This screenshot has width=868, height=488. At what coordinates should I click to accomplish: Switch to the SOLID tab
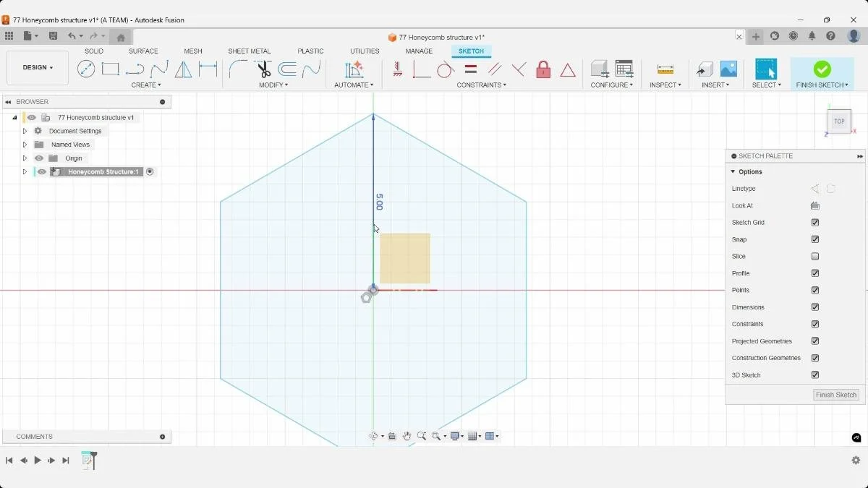(x=94, y=51)
